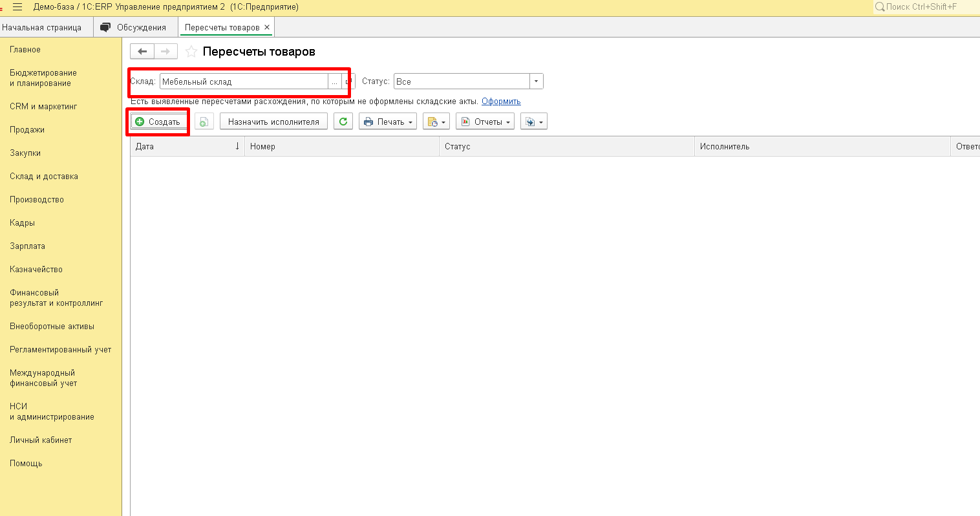This screenshot has width=980, height=516.
Task: Open Внеоборотные активы section
Action: (x=52, y=327)
